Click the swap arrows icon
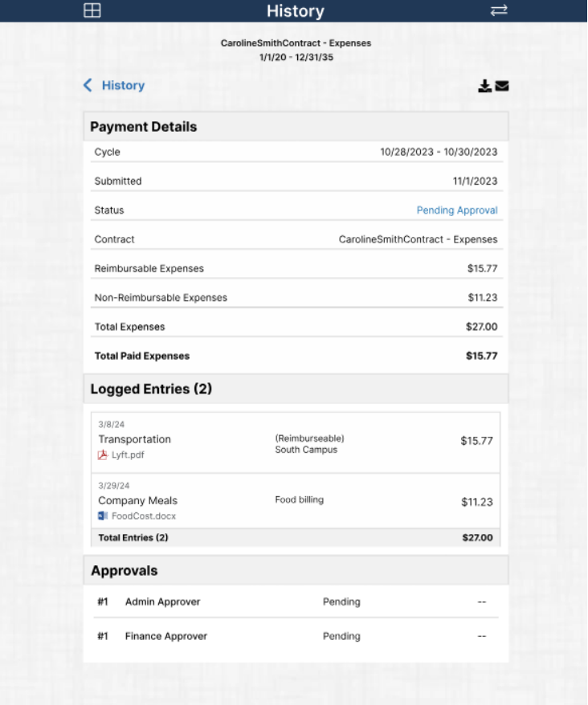Image resolution: width=588 pixels, height=705 pixels. point(499,10)
